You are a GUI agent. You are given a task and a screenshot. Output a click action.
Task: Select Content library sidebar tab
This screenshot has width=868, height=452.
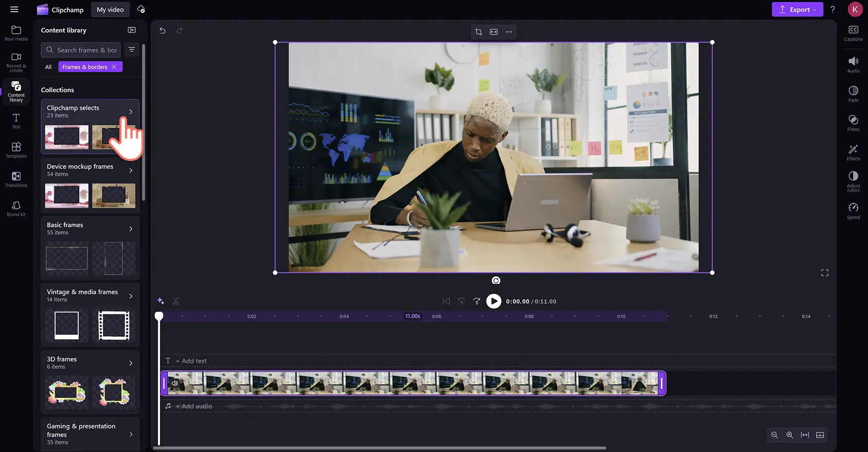pyautogui.click(x=16, y=92)
